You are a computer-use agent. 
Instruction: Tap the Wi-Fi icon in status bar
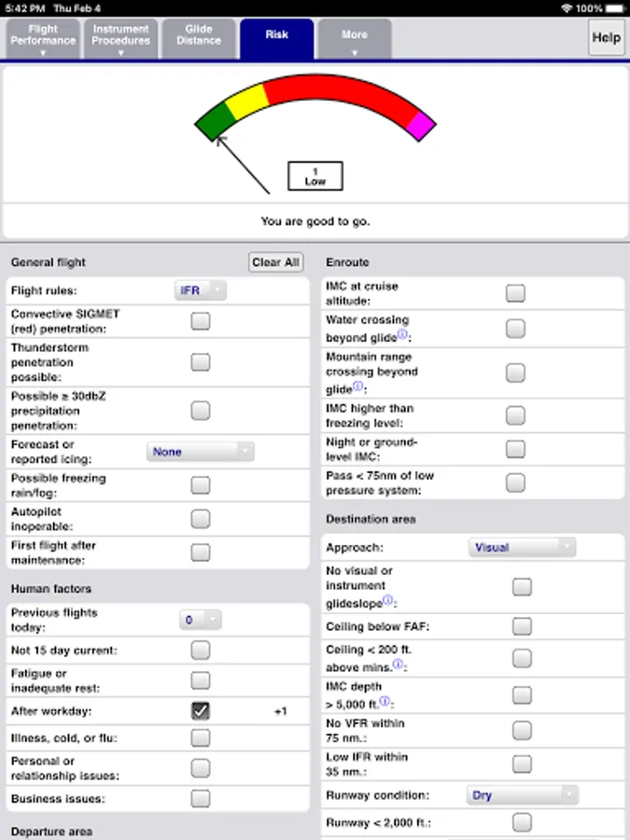coord(567,8)
